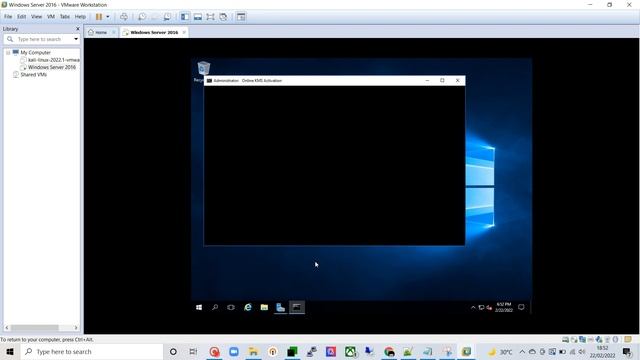
Task: Open the snapshot manager clock icon
Action: click(x=167, y=17)
